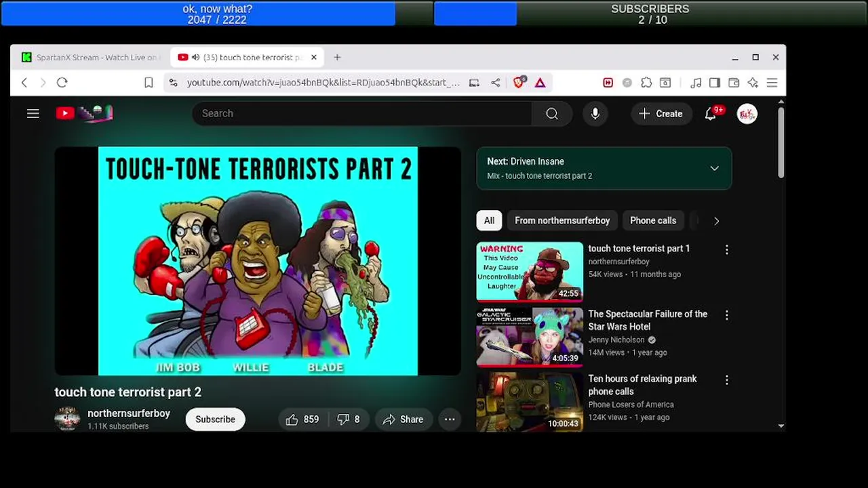The height and width of the screenshot is (488, 868).
Task: Open site settings icon in address bar
Action: [174, 83]
